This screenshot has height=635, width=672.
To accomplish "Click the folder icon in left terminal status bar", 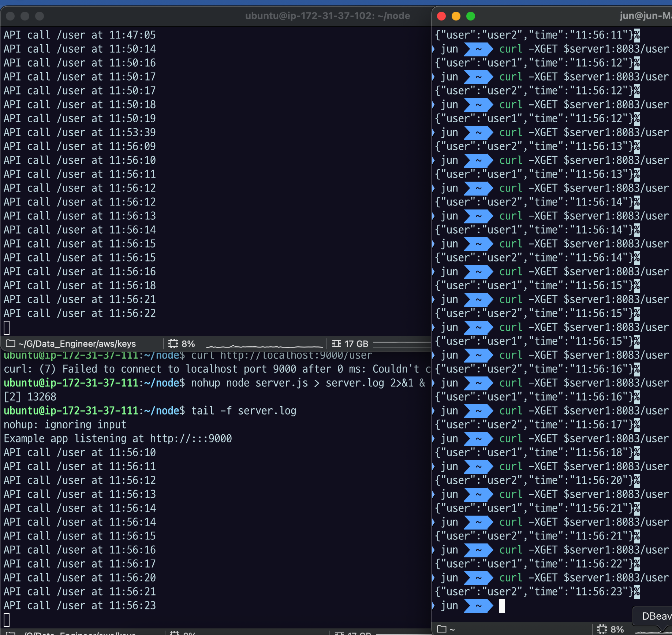I will pyautogui.click(x=10, y=344).
